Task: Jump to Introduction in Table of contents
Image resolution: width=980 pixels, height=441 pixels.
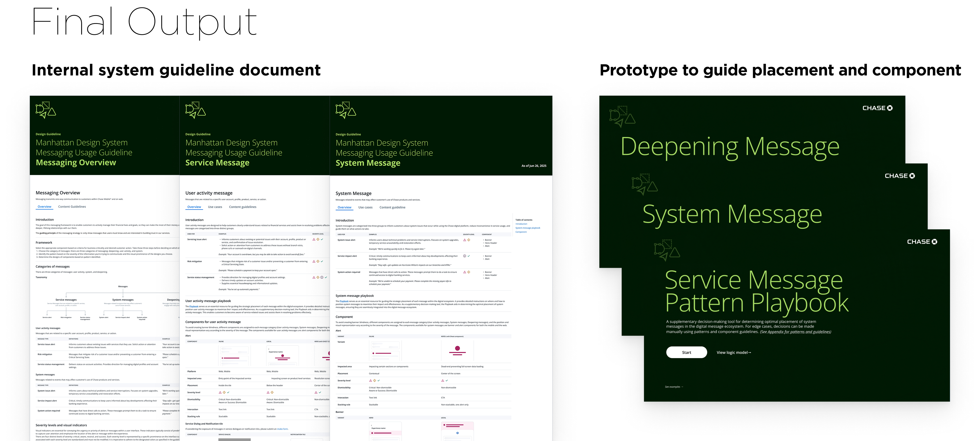Action: [521, 224]
